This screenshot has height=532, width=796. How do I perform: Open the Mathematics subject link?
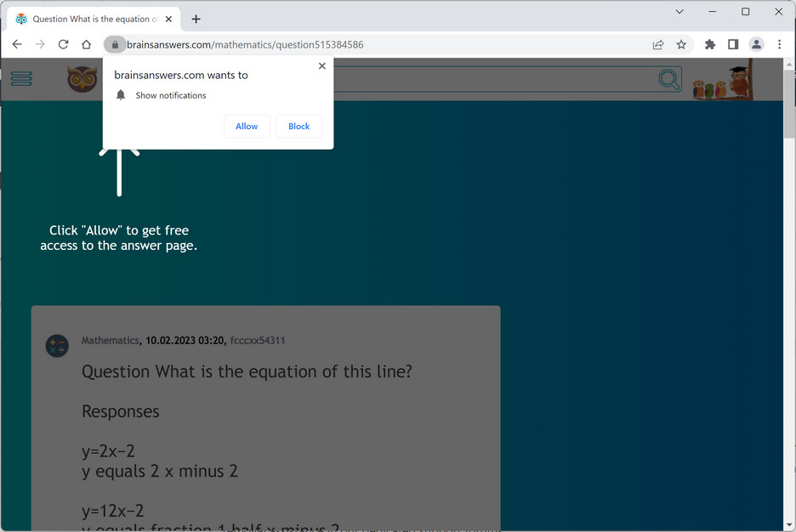tap(111, 340)
